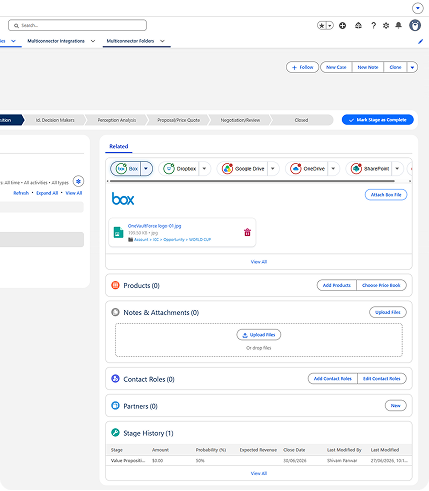This screenshot has width=429, height=491.
Task: Click the Attach Box File button
Action: pyautogui.click(x=386, y=195)
